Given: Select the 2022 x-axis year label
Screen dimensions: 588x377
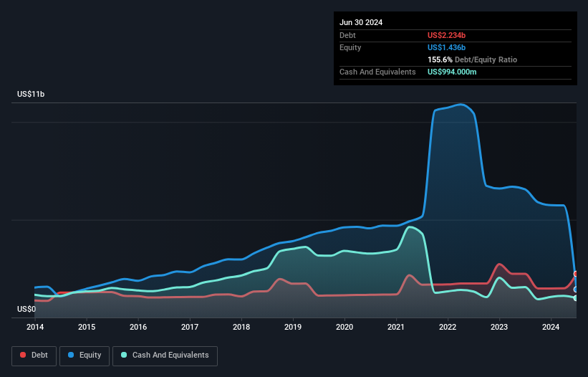Looking at the screenshot, I should (x=448, y=328).
